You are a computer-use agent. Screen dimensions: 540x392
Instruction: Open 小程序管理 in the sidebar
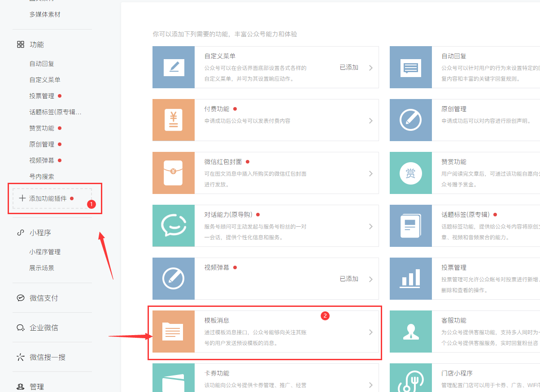(45, 252)
